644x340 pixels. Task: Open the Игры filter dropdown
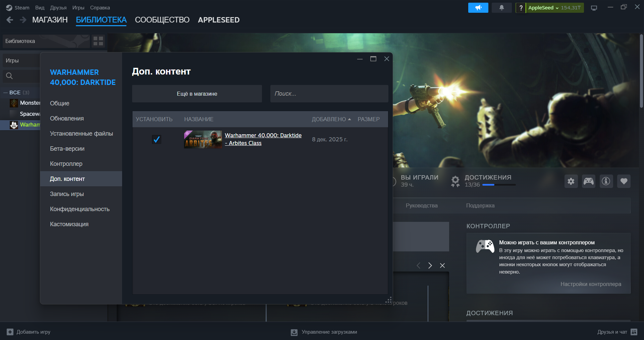(21, 61)
